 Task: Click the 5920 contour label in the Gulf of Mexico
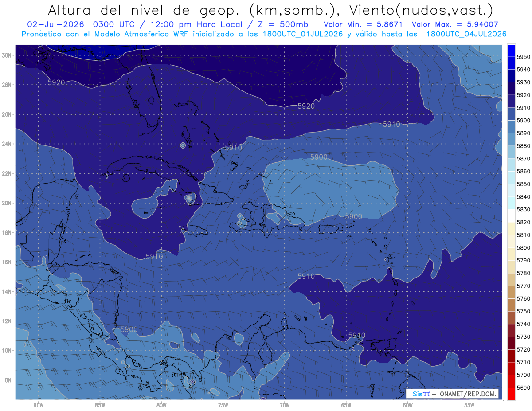[x=56, y=82]
